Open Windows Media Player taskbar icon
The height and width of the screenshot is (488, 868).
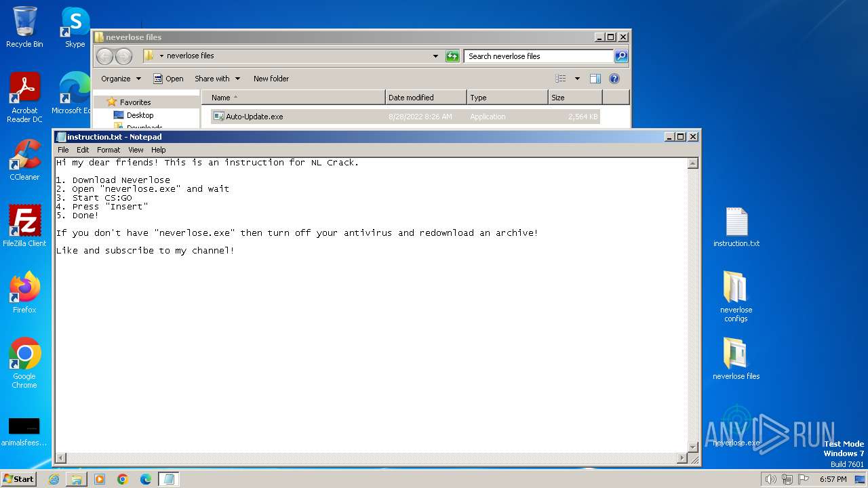click(100, 479)
